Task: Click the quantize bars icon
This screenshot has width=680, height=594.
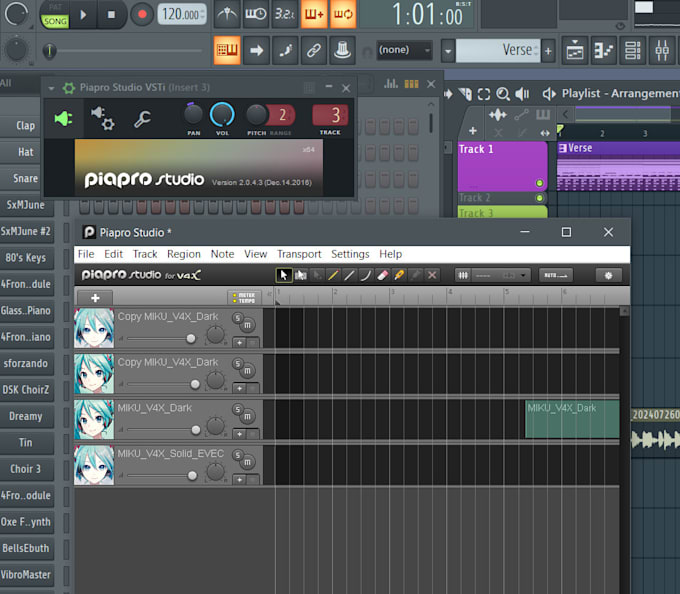Action: click(463, 275)
